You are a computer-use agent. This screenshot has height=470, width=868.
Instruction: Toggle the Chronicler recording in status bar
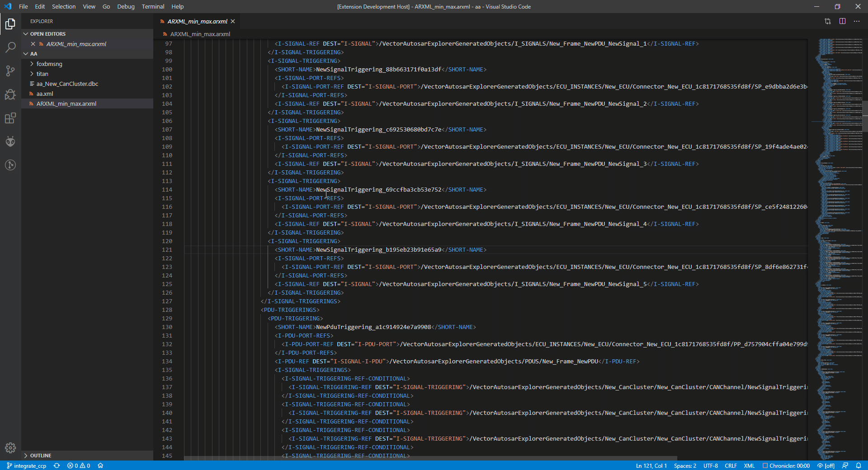pos(786,465)
